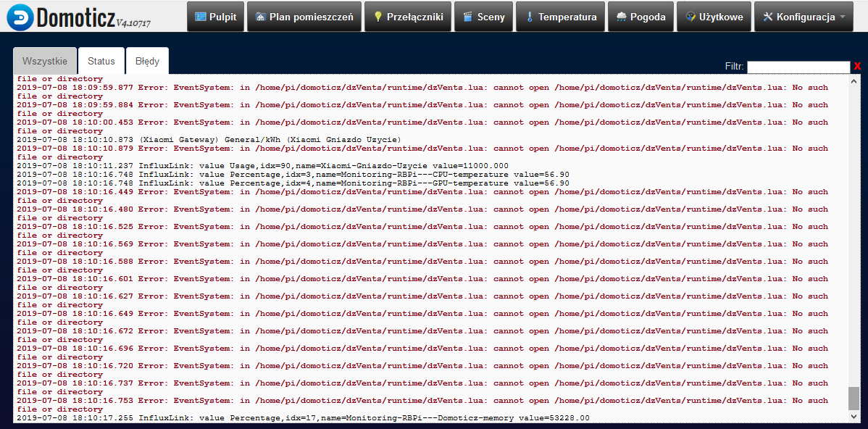Click the 18:10:16.449 error log line
The height and width of the screenshot is (429, 868).
[x=422, y=196]
